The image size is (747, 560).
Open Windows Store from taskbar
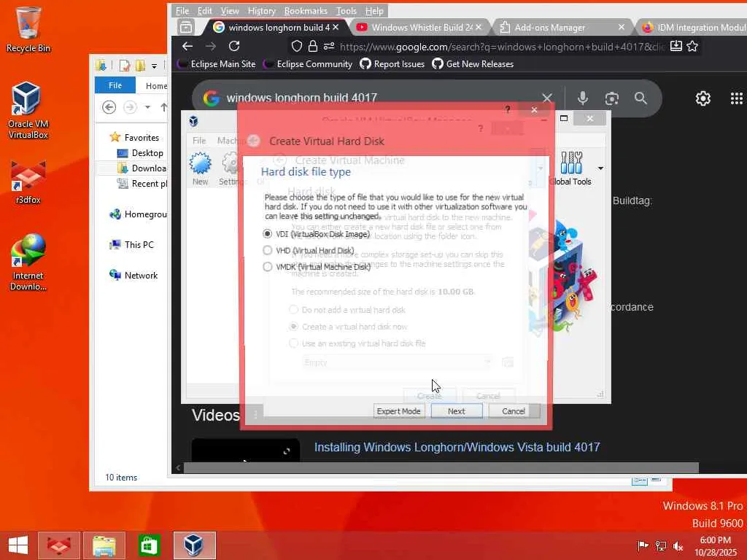click(149, 545)
